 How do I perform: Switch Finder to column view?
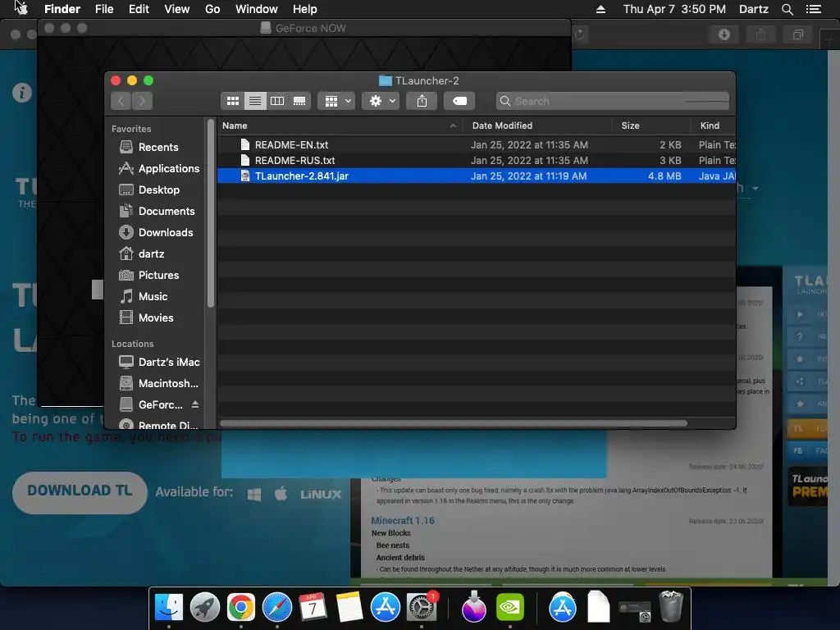tap(277, 101)
